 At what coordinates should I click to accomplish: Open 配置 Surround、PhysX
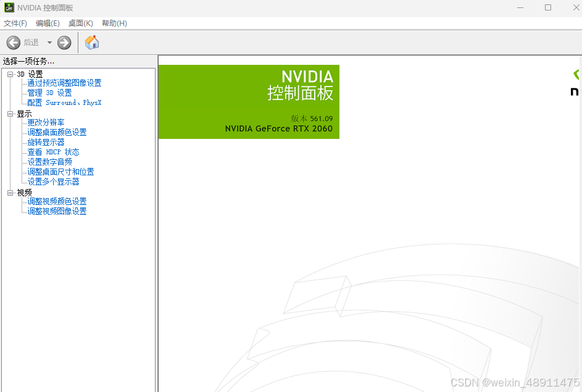pyautogui.click(x=64, y=103)
